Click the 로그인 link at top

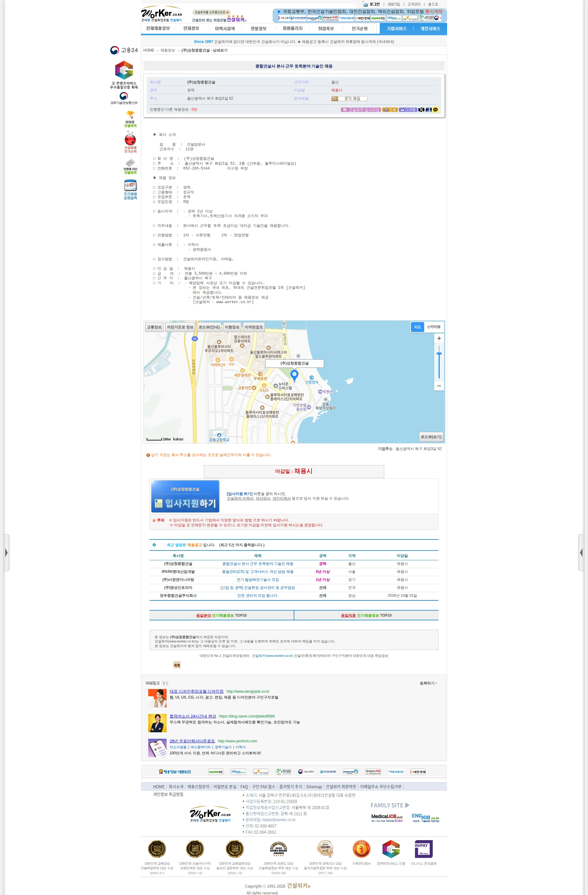click(375, 4)
